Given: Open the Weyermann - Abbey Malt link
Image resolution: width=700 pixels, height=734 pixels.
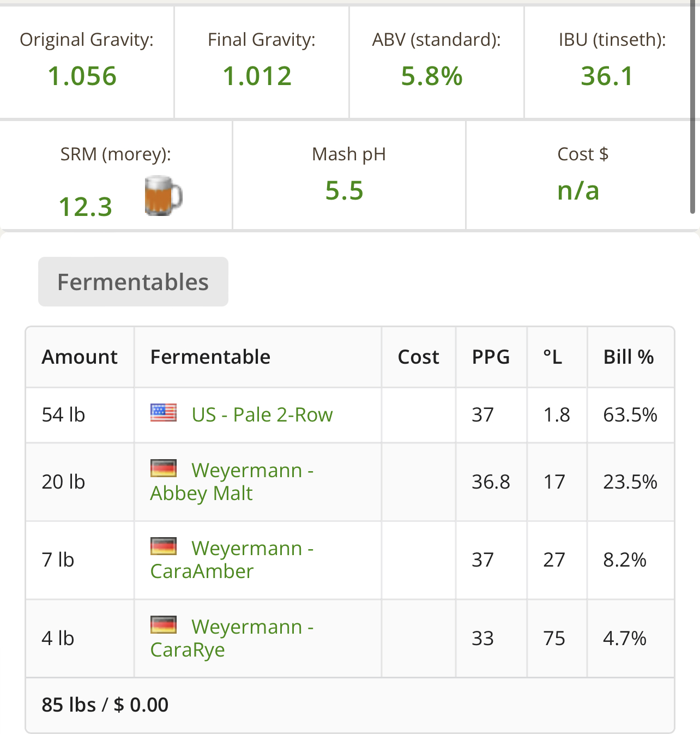Looking at the screenshot, I should tap(232, 482).
